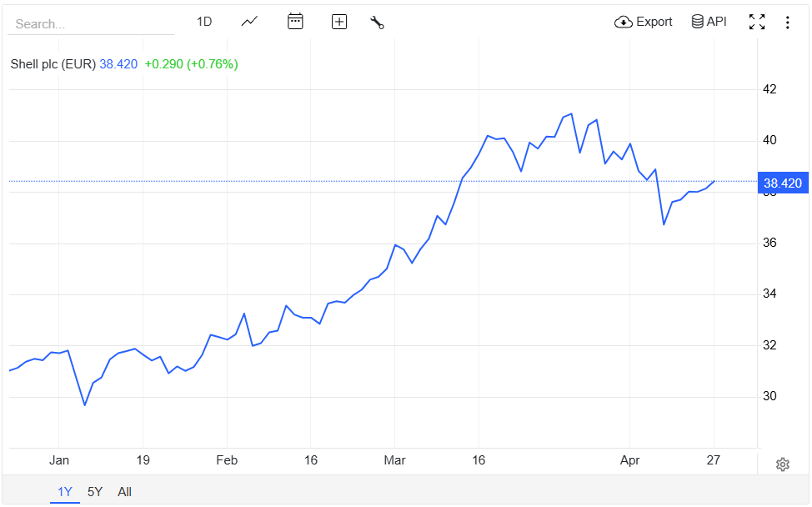
Task: Switch to the 5Y time range
Action: (x=95, y=491)
